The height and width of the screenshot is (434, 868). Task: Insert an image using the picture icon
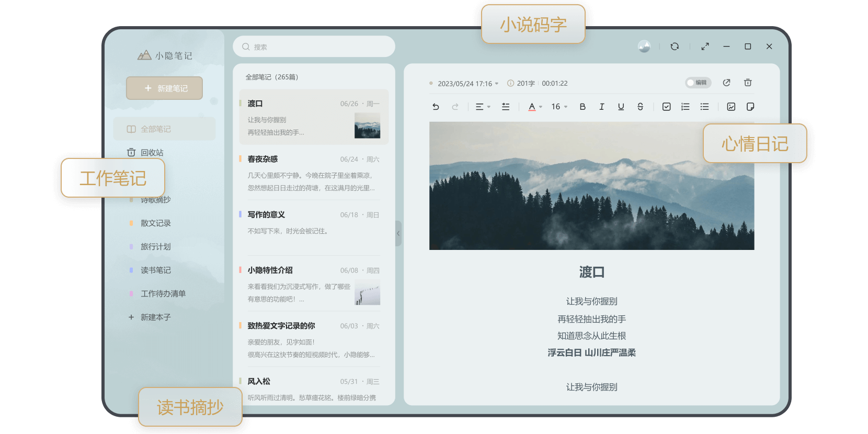click(731, 107)
